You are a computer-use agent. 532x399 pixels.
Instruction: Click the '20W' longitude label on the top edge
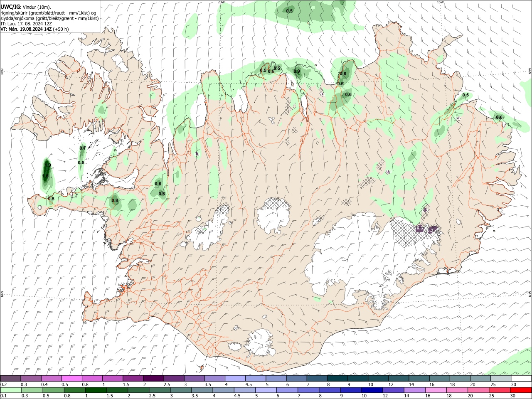(221, 2)
